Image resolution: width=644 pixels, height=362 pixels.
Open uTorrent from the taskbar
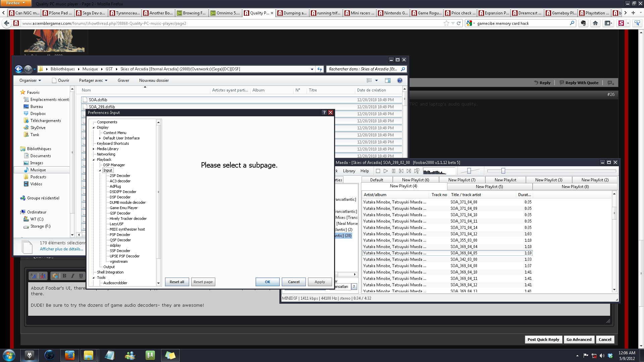150,355
